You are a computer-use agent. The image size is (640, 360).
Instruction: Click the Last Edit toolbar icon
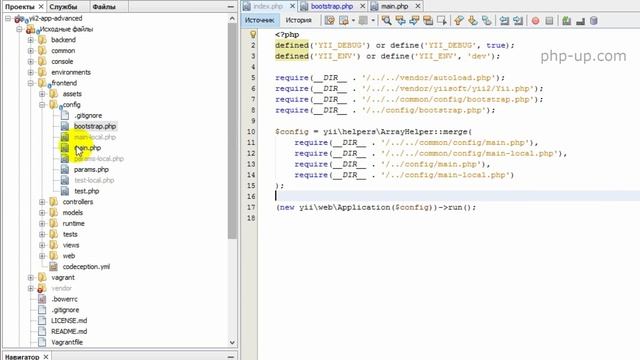click(x=329, y=20)
